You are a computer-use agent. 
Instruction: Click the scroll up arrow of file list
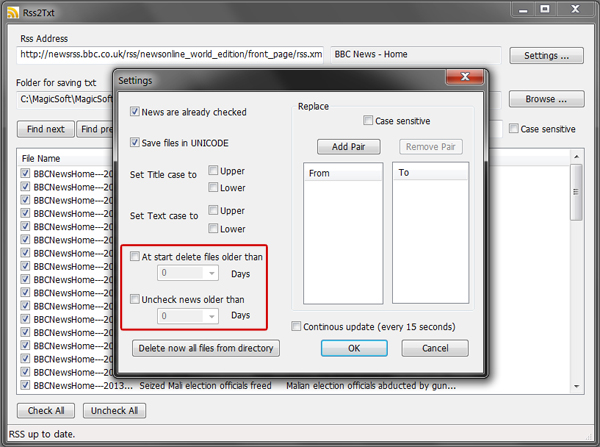point(576,157)
